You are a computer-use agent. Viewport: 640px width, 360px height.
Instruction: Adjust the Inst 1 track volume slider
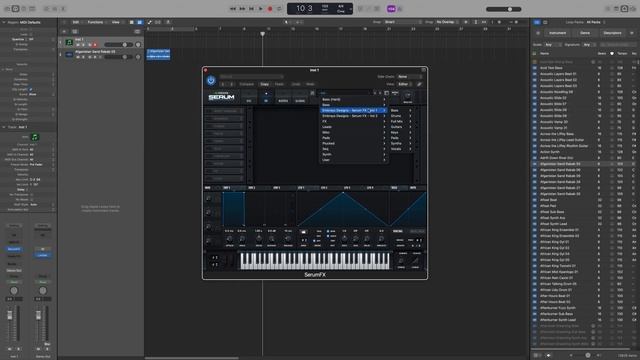coord(118,44)
